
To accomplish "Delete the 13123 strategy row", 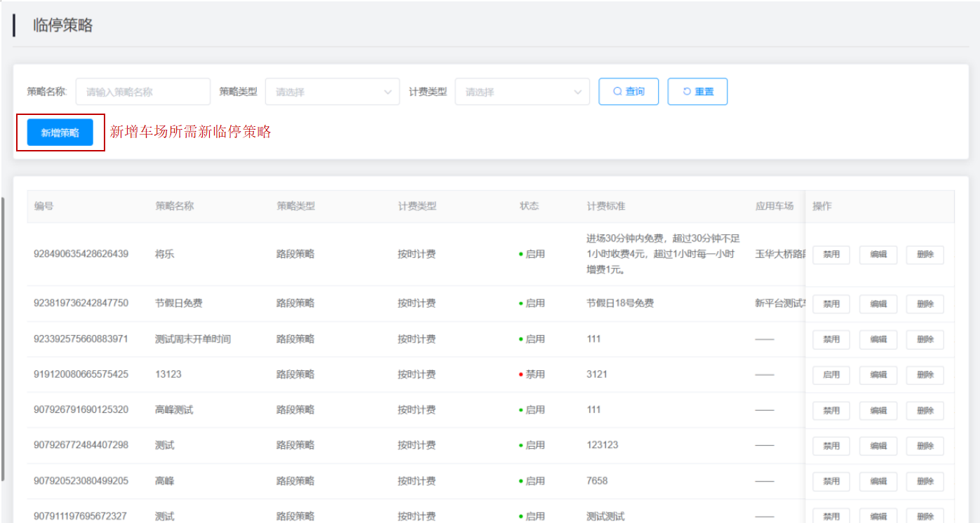I will click(925, 375).
